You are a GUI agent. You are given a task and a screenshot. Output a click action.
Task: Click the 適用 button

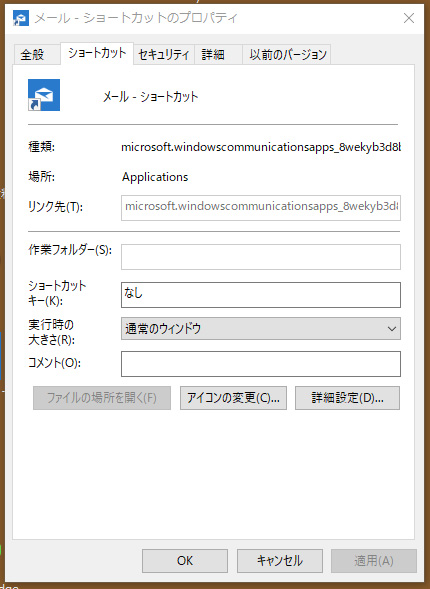point(374,561)
